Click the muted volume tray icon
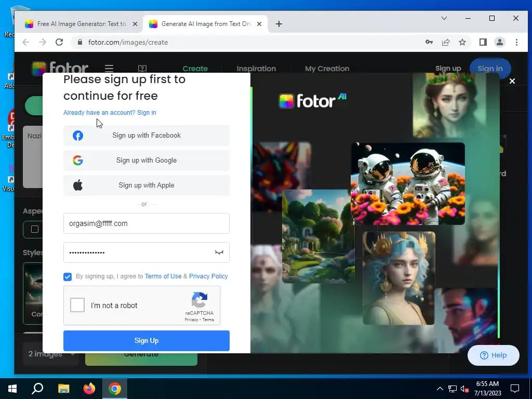 tap(465, 389)
